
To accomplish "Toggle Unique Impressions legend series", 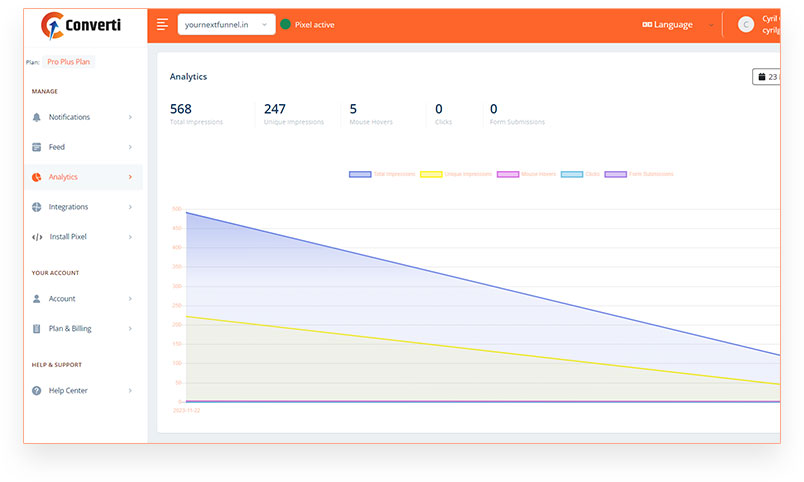I will tap(456, 174).
